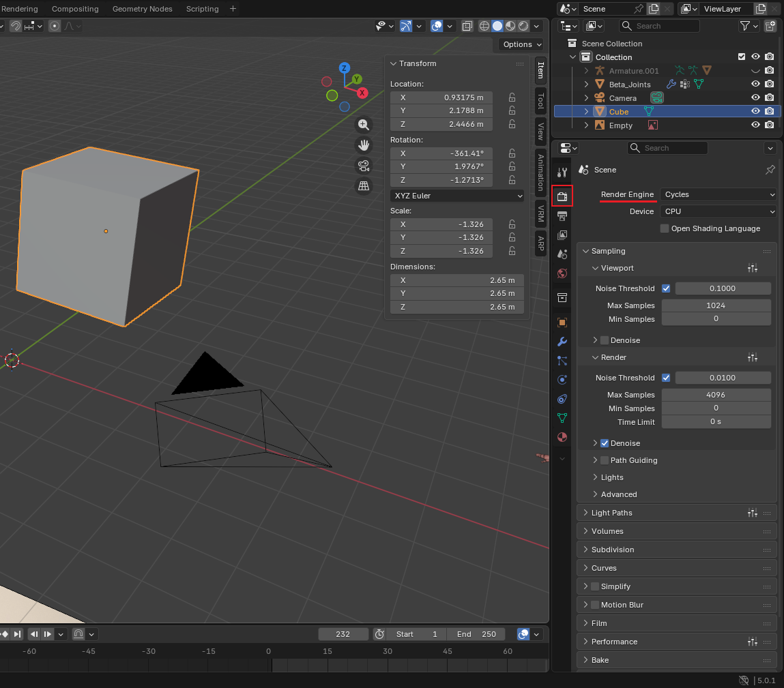Enable Path Guiding checkbox
Image resolution: width=784 pixels, height=688 pixels.
click(x=605, y=460)
